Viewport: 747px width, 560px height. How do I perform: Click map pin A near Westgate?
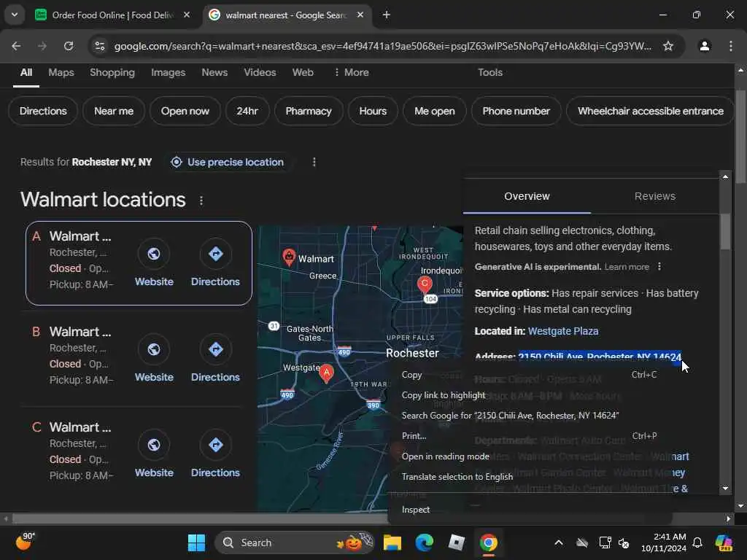tap(326, 373)
